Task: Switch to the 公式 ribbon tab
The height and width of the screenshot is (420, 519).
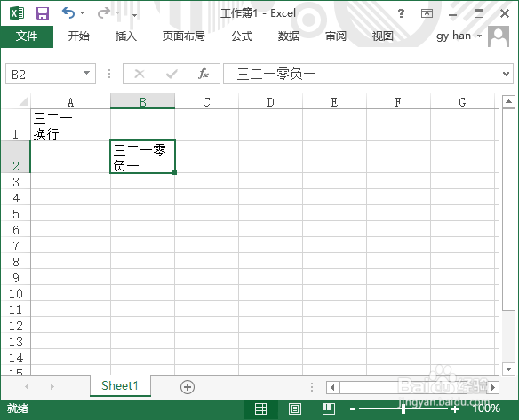Action: pos(242,36)
